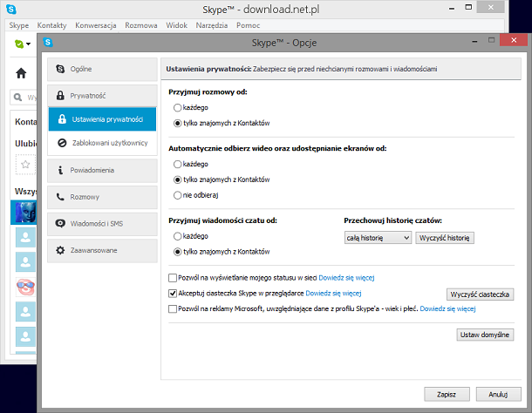Screen dimensions: 532x413
Task: Click the Home icon in main Skype window
Action: point(21,73)
